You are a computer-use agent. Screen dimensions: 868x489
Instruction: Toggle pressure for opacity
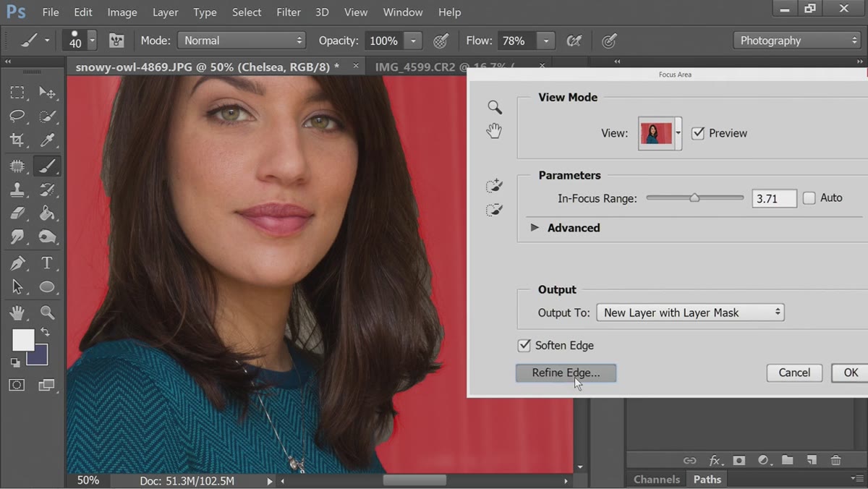coord(441,41)
